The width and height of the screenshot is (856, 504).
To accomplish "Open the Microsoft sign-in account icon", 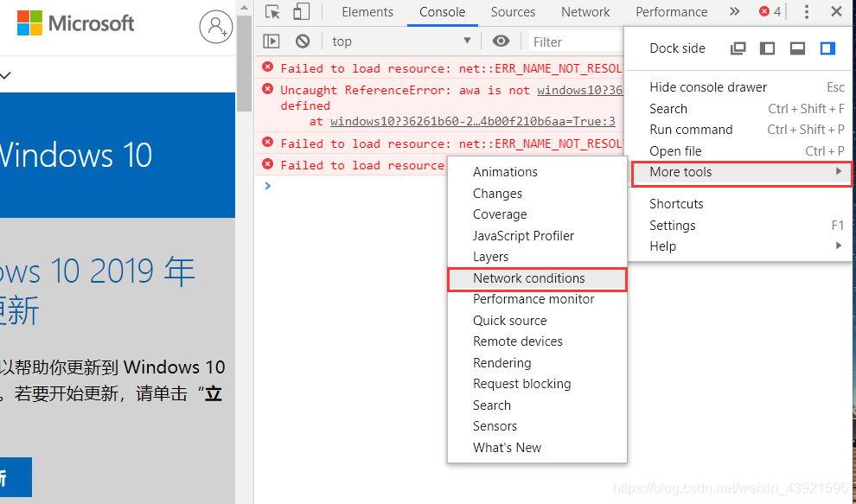I will click(215, 26).
